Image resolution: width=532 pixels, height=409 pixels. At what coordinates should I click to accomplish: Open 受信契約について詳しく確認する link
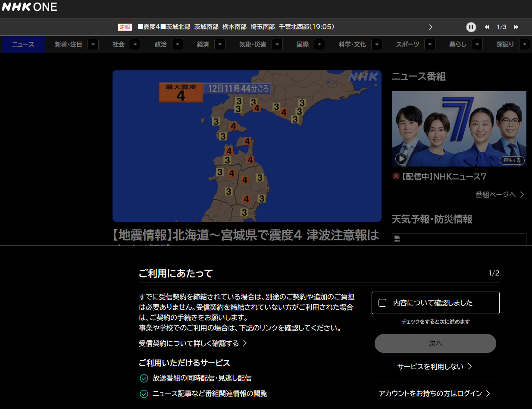click(x=193, y=343)
